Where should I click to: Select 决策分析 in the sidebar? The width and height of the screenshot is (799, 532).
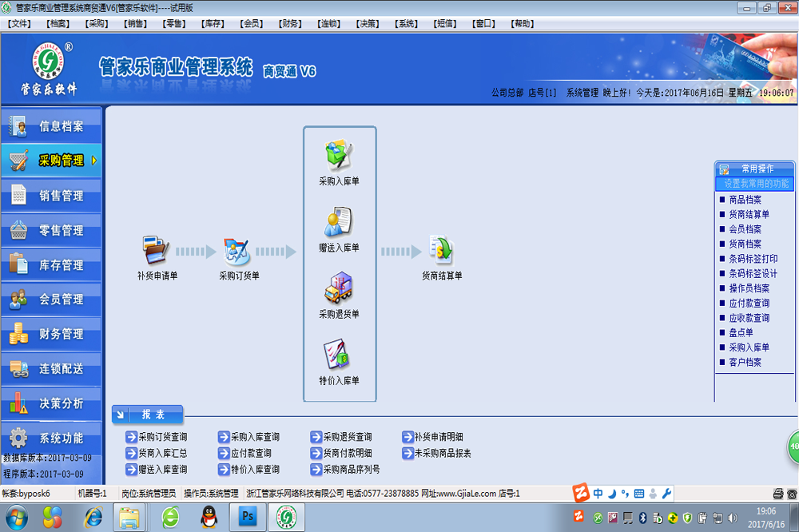tap(51, 403)
